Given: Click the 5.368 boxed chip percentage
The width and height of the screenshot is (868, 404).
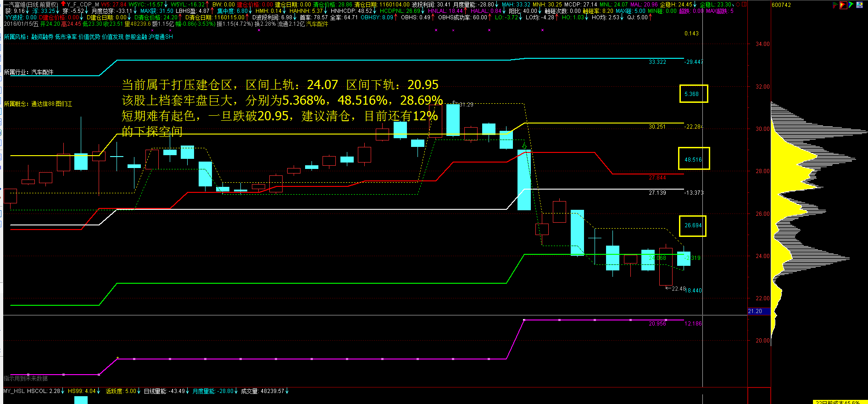Looking at the screenshot, I should point(692,94).
